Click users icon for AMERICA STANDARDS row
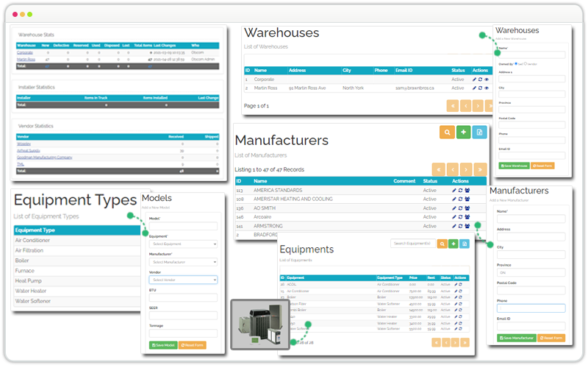The height and width of the screenshot is (368, 588). [x=467, y=190]
